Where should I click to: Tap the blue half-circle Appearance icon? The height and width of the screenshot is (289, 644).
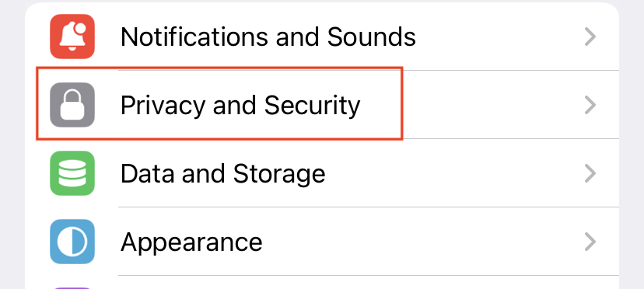pos(72,242)
